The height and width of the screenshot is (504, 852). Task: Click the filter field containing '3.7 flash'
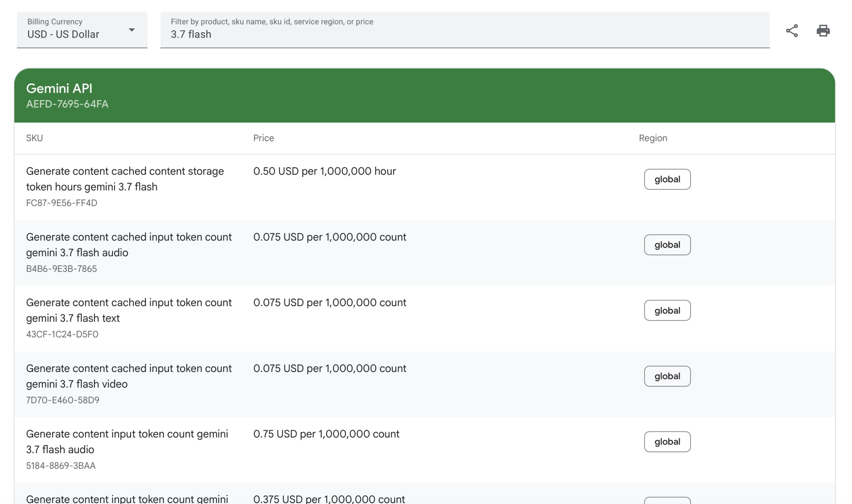point(465,30)
